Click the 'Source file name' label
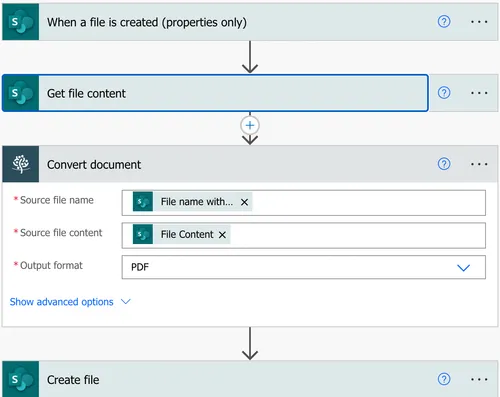This screenshot has width=500, height=397. tap(57, 200)
